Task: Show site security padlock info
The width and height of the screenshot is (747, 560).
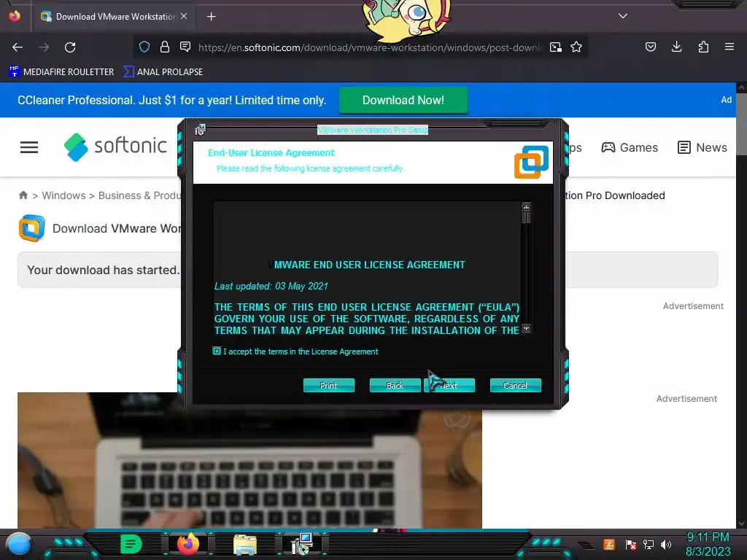Action: point(165,47)
